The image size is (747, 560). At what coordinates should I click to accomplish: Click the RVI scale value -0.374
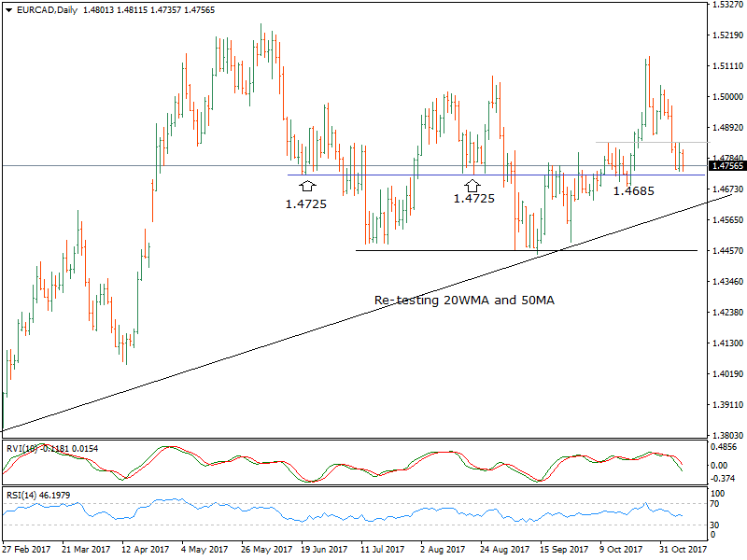[722, 478]
